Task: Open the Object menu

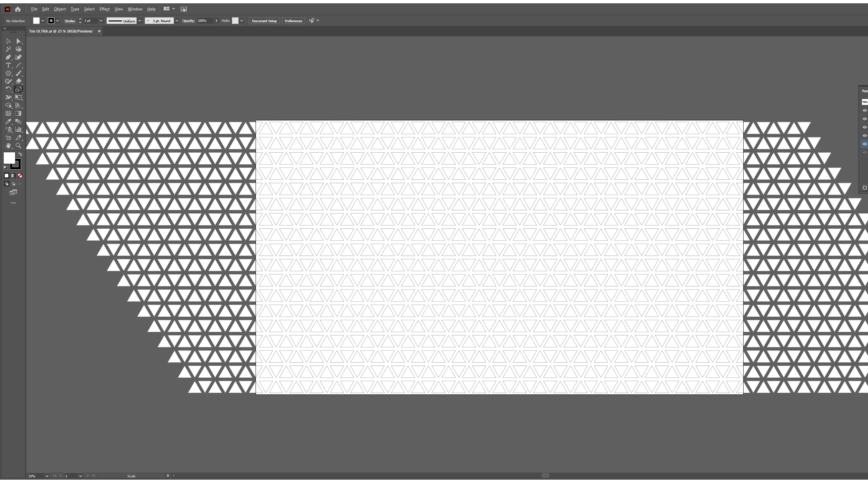Action: click(x=60, y=9)
